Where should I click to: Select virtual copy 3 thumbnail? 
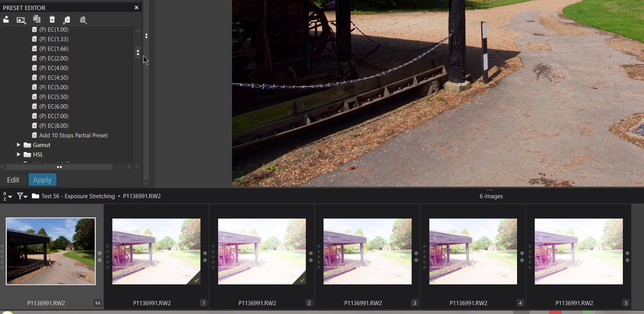pyautogui.click(x=367, y=252)
